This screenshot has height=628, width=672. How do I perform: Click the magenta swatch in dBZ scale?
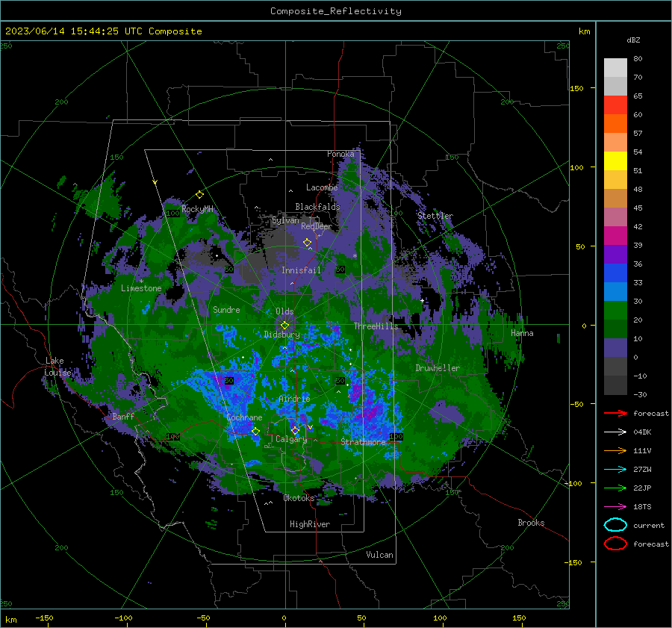(615, 236)
